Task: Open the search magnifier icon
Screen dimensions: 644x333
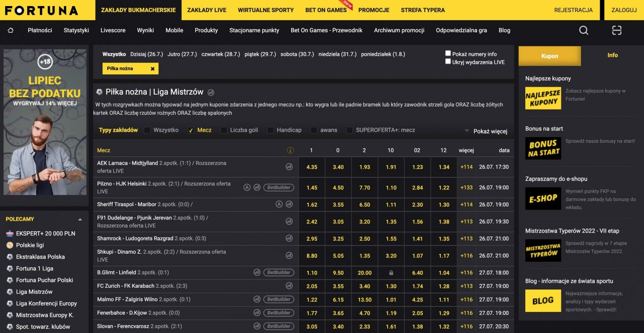Action: point(584,31)
